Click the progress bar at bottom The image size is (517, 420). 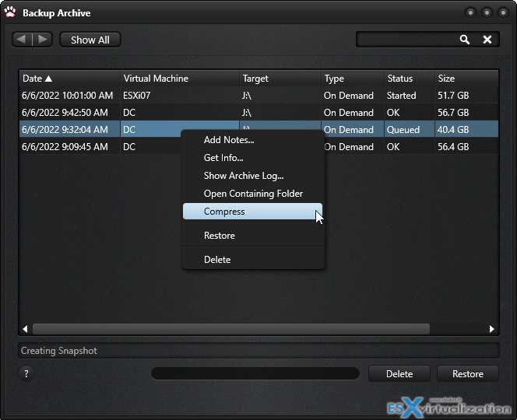pyautogui.click(x=255, y=373)
